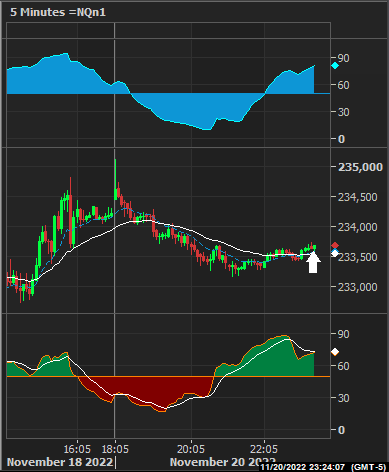
Task: Click the 30 label on top indicator axis
Action: coord(344,112)
